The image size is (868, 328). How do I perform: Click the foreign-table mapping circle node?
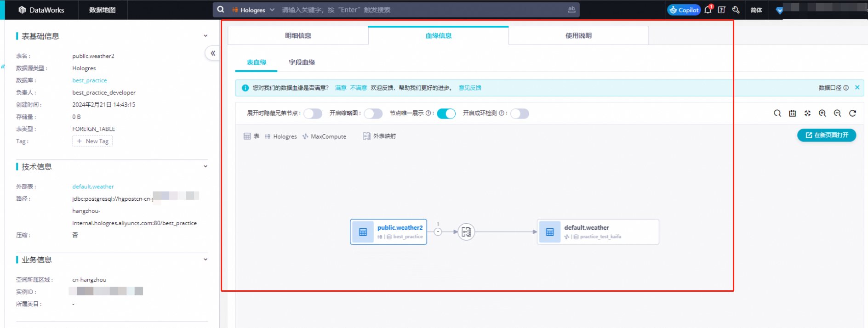[466, 232]
